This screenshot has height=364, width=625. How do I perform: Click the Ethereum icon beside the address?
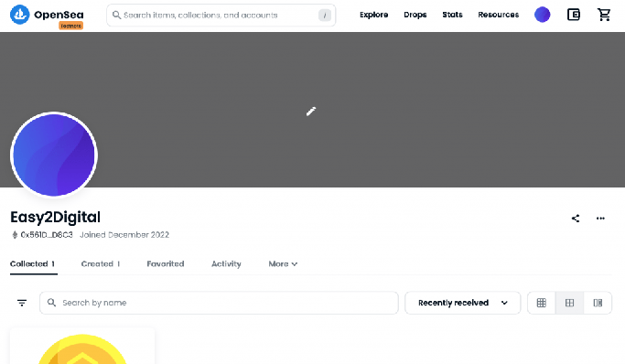point(15,235)
